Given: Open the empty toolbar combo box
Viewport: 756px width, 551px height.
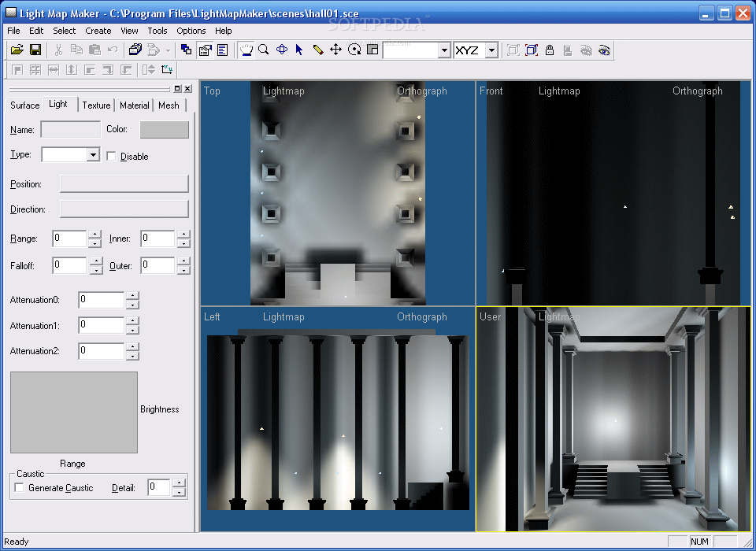Looking at the screenshot, I should pos(444,50).
